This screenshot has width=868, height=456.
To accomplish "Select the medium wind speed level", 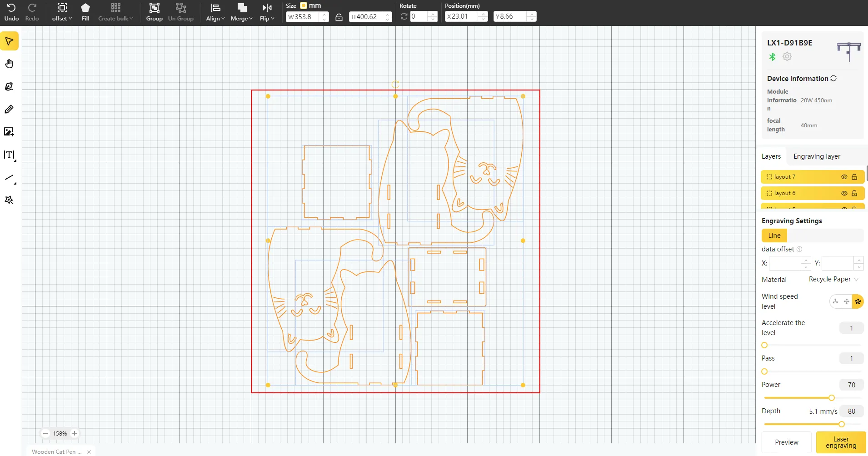I will (x=846, y=301).
